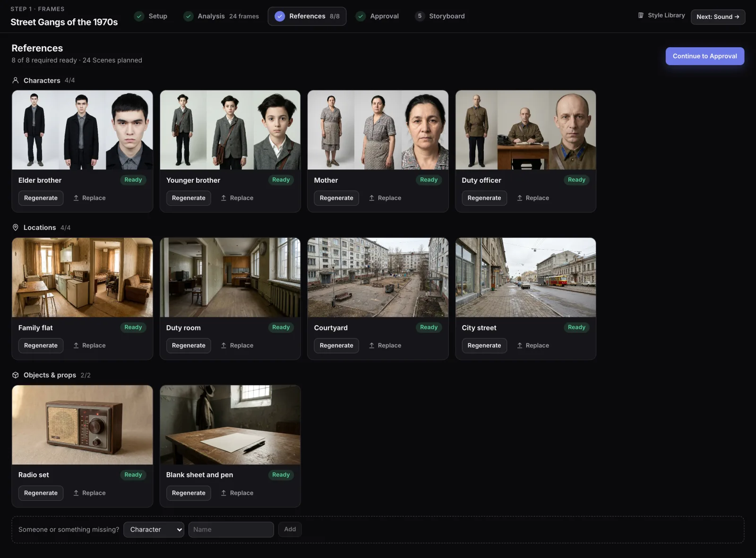756x558 pixels.
Task: Open the Duty room location image
Action: click(x=230, y=278)
